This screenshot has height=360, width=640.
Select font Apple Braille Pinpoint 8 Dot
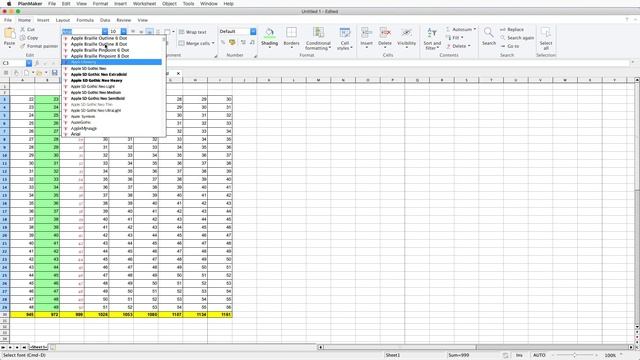point(112,56)
